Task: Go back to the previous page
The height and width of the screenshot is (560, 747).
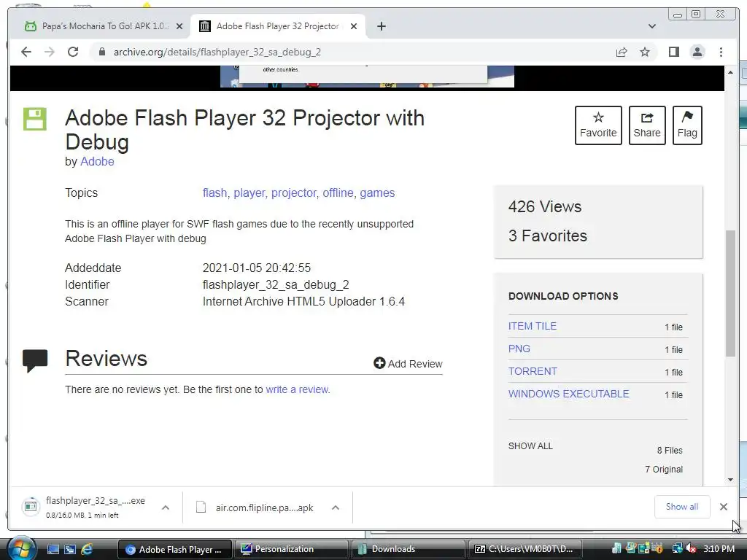Action: (26, 52)
